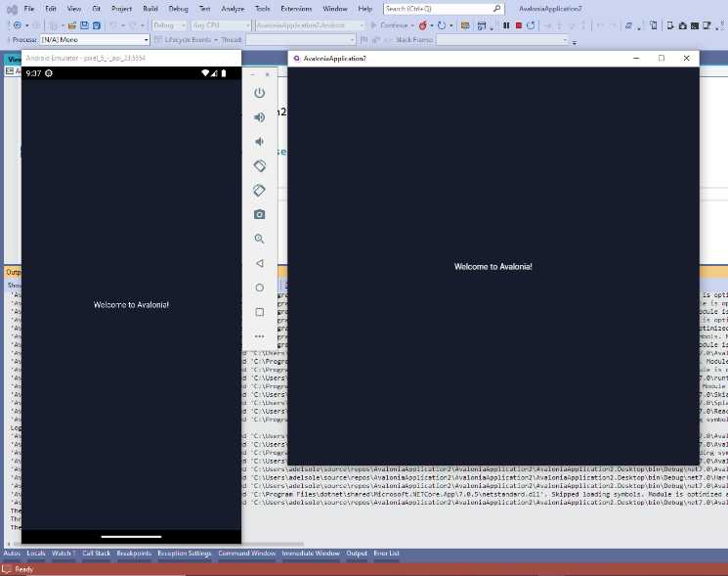The height and width of the screenshot is (576, 728).
Task: Open the Build menu
Action: pyautogui.click(x=150, y=9)
